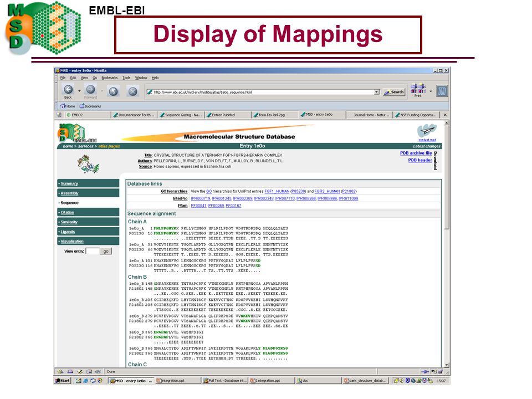Open the Forward button history dropdown arrow
Screen dimensions: 532x399
click(101, 91)
